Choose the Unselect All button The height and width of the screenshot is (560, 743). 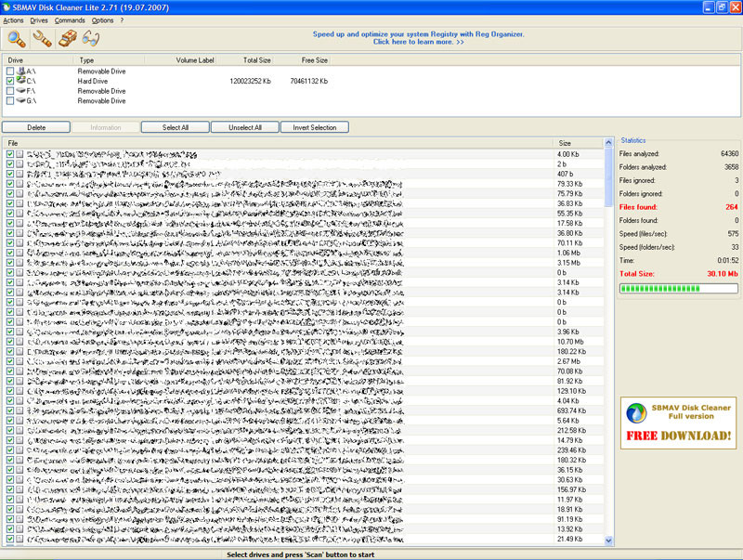[x=245, y=127]
